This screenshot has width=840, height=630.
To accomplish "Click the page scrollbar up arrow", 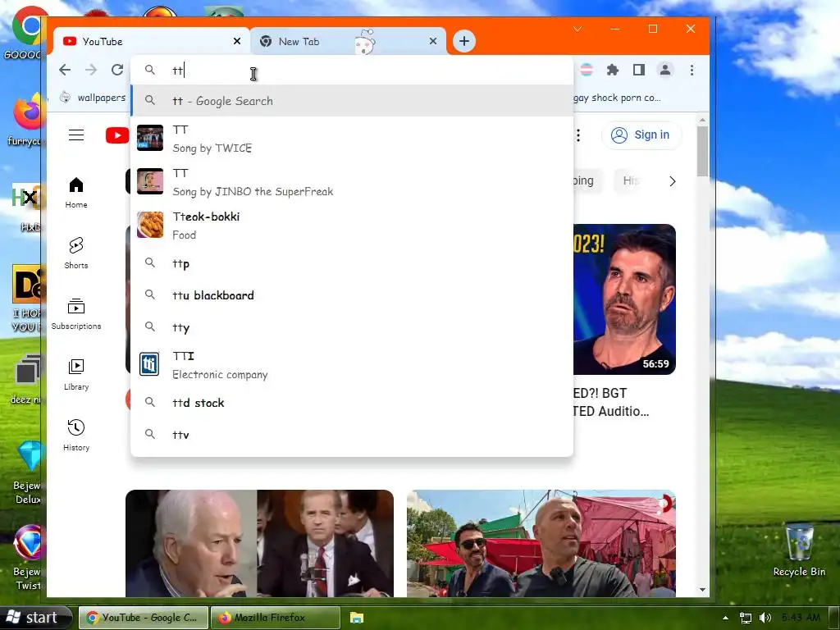I will click(x=702, y=120).
